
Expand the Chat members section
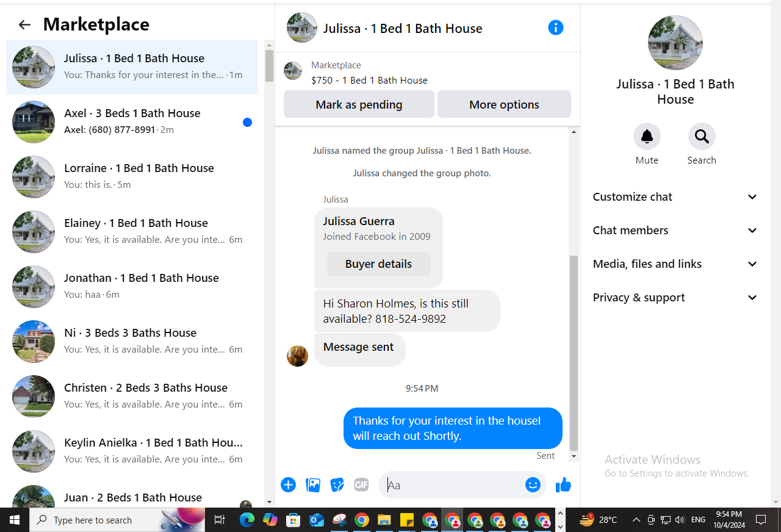coord(675,230)
